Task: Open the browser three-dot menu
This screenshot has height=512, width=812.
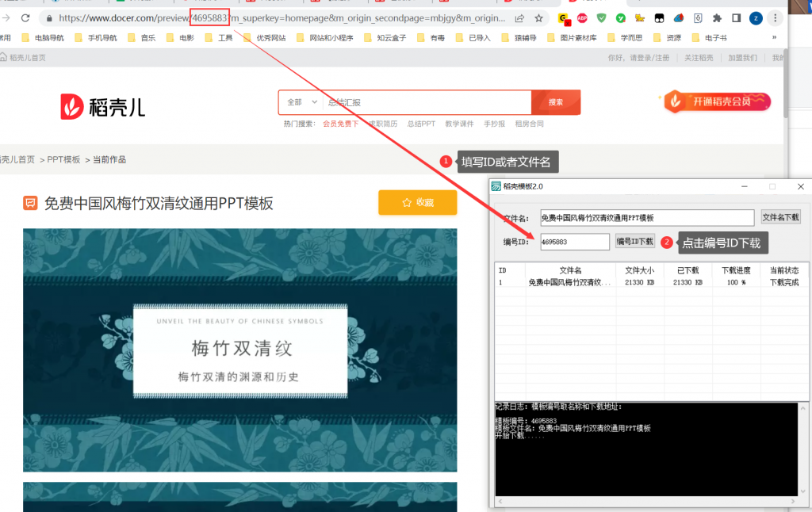Action: pyautogui.click(x=774, y=17)
